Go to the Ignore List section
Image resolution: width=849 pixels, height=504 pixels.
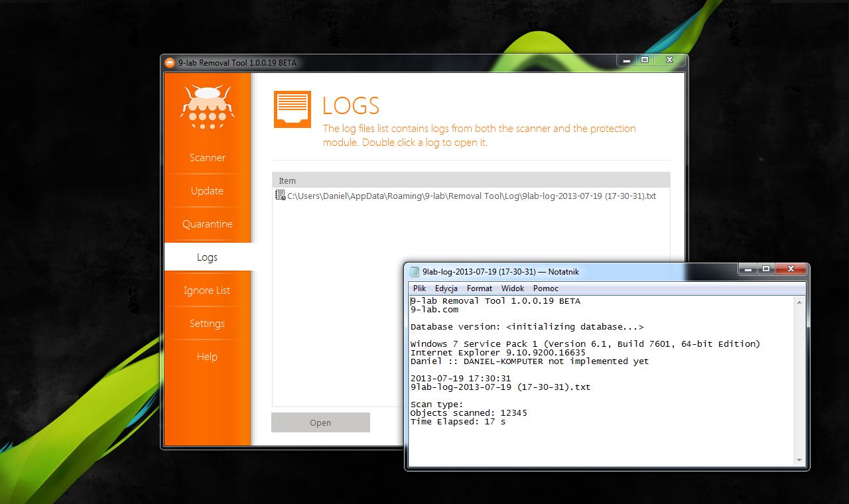(x=208, y=290)
